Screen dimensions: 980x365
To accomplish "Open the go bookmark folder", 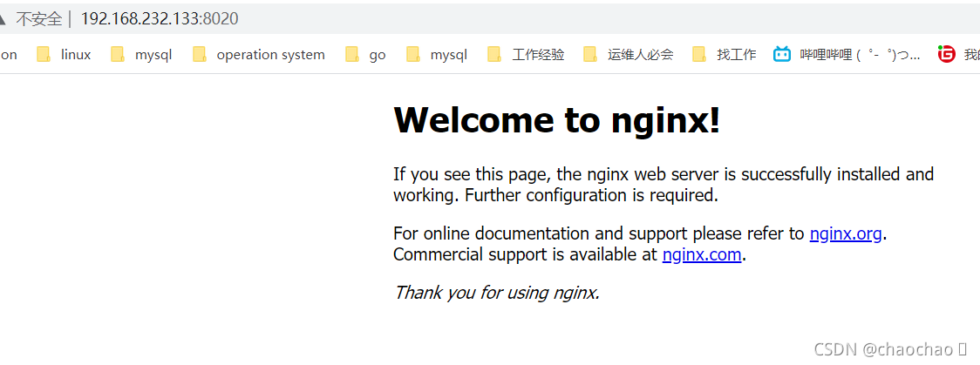I will (365, 55).
